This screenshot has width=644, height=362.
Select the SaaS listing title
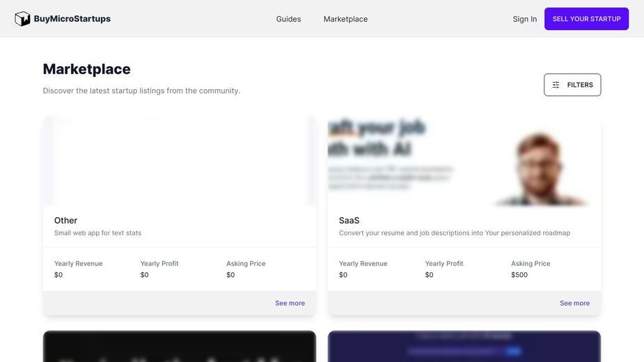349,221
